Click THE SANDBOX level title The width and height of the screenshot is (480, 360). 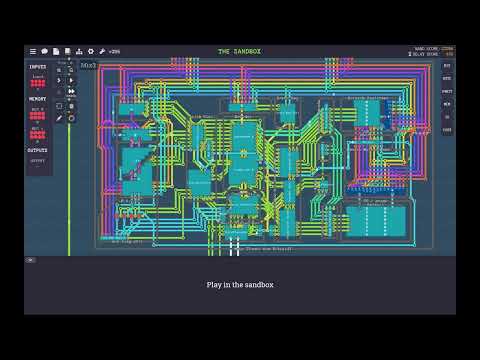point(239,51)
